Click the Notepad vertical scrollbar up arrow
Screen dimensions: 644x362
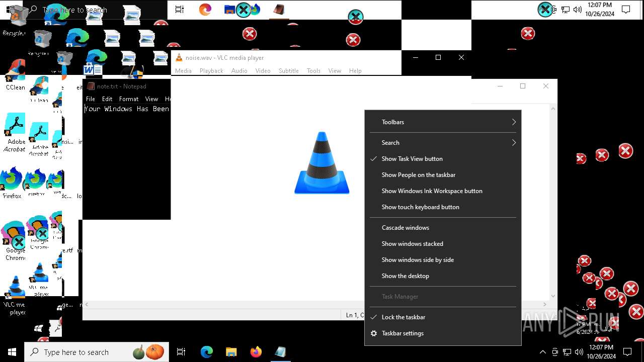[553, 109]
